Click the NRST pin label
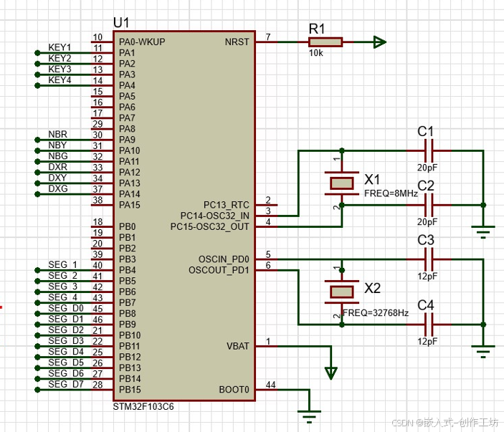This screenshot has width=504, height=432. 237,42
